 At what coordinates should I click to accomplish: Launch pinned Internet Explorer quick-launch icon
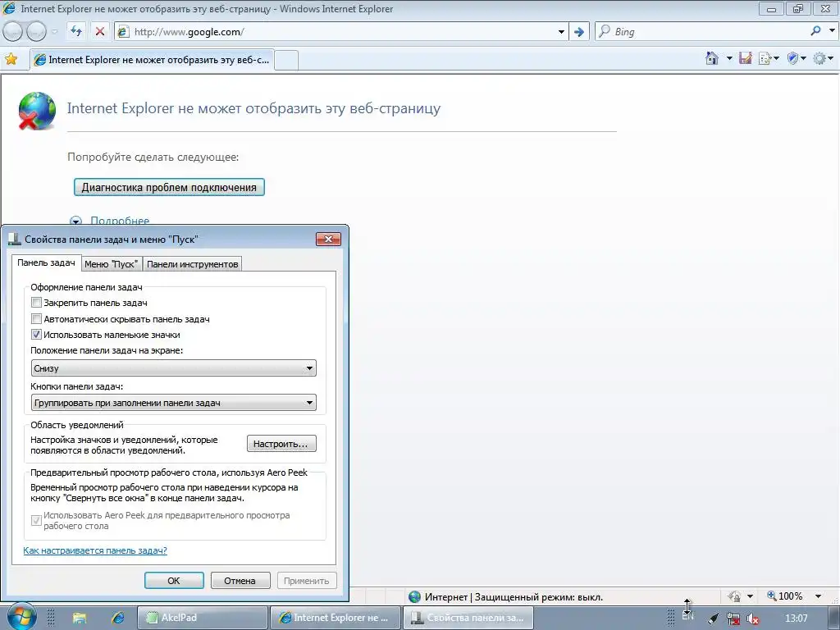click(x=117, y=618)
